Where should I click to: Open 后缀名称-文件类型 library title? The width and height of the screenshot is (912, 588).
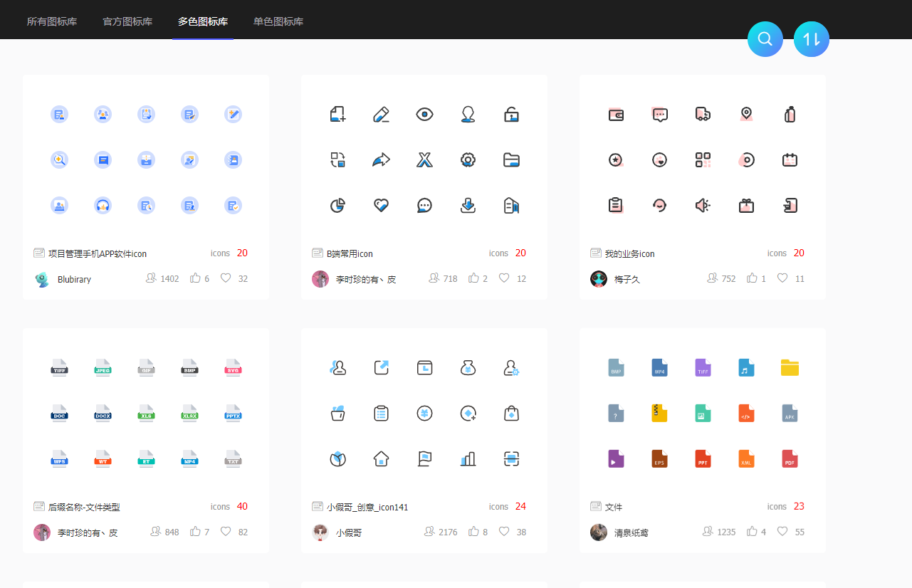pos(84,507)
